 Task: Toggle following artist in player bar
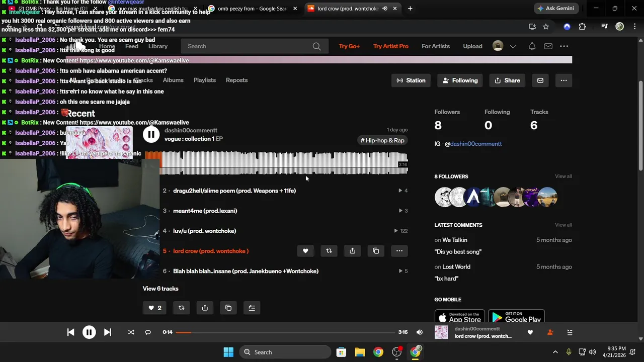coord(550,332)
